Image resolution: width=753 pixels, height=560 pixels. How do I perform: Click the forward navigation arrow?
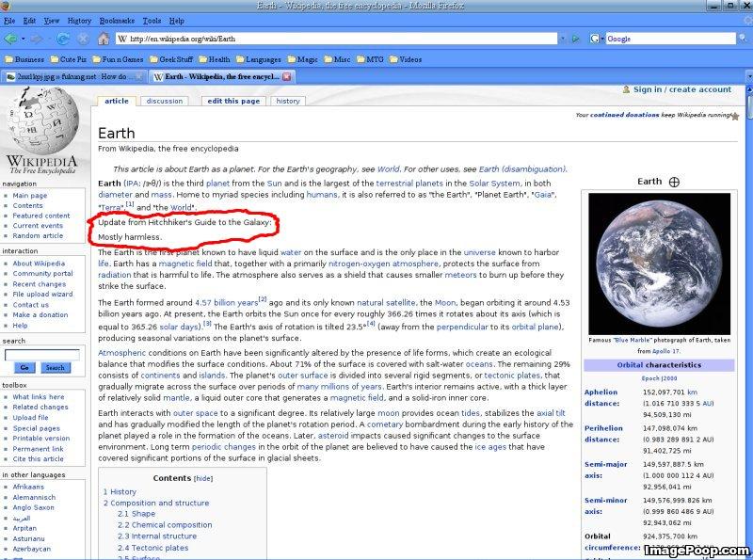click(x=36, y=39)
